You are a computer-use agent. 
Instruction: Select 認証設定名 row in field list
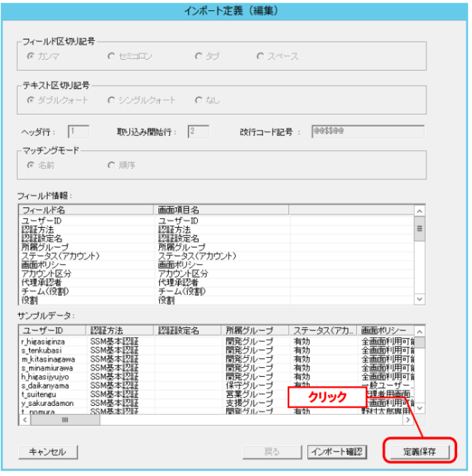[217, 238]
